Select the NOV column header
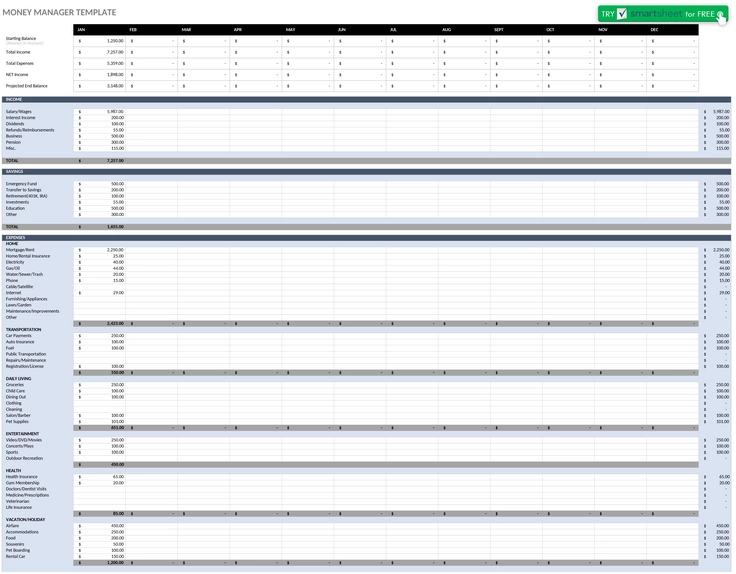 (x=603, y=30)
